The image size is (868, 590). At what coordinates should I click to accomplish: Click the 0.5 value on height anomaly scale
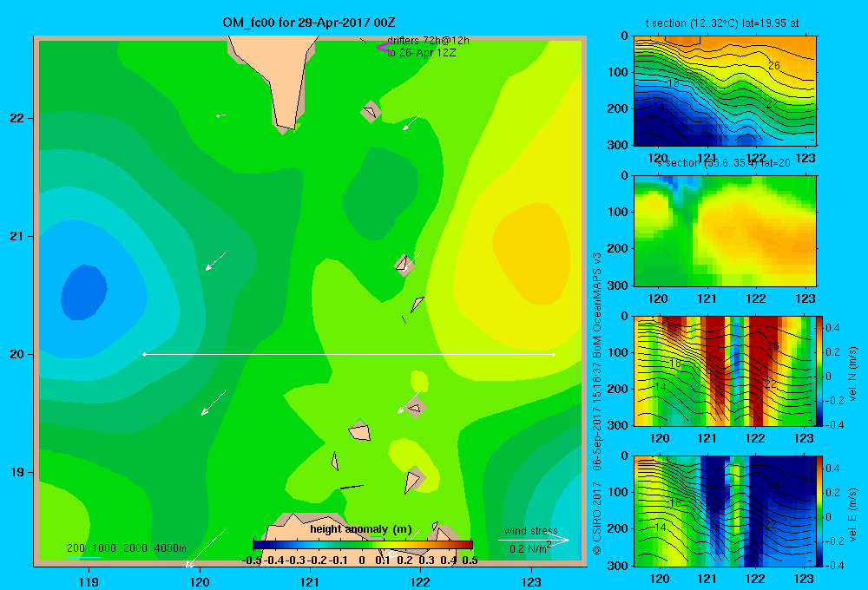point(470,560)
